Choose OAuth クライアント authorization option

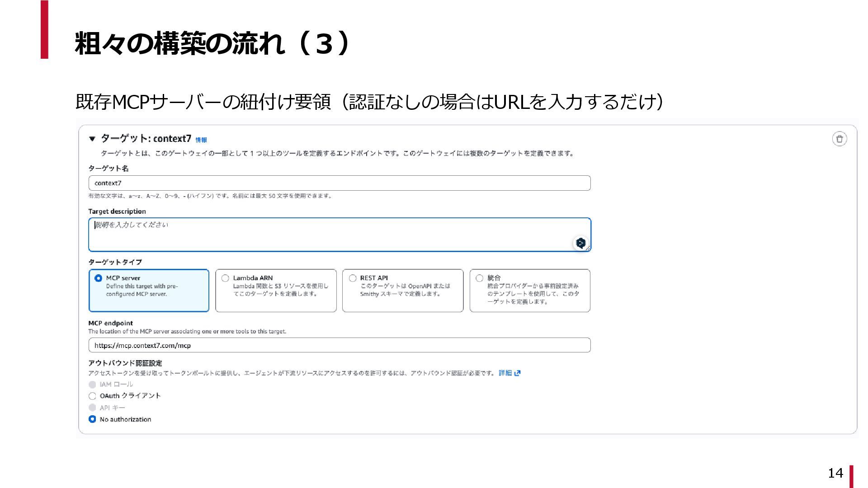(93, 396)
